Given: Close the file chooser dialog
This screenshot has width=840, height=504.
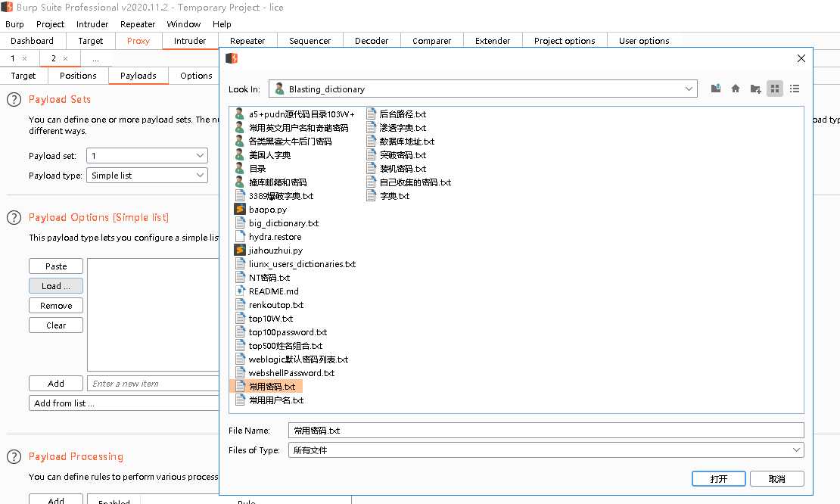Looking at the screenshot, I should click(801, 58).
